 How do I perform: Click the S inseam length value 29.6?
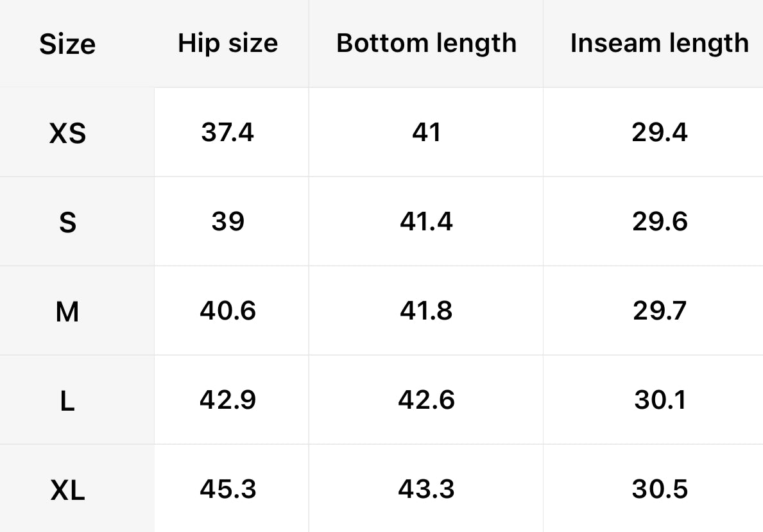pyautogui.click(x=659, y=221)
